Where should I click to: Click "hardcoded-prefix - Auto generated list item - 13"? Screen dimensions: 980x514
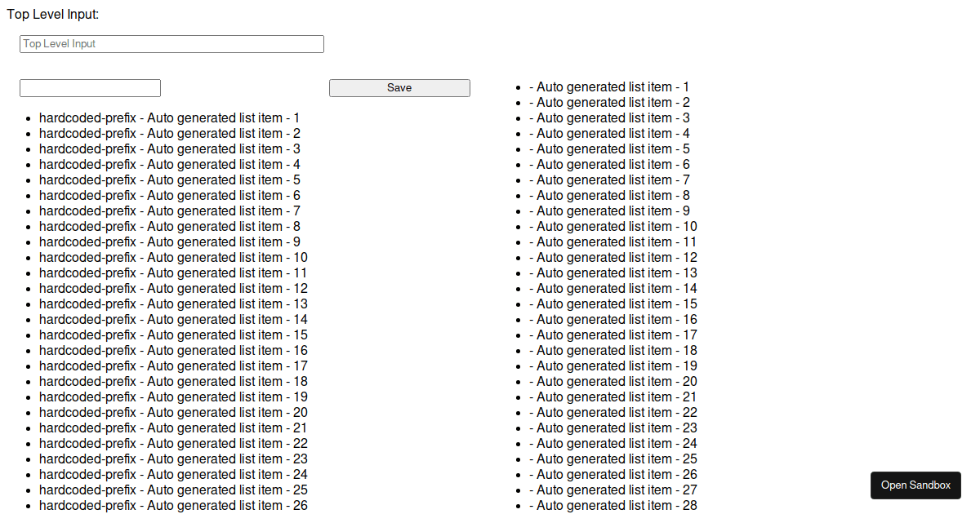[x=173, y=304]
